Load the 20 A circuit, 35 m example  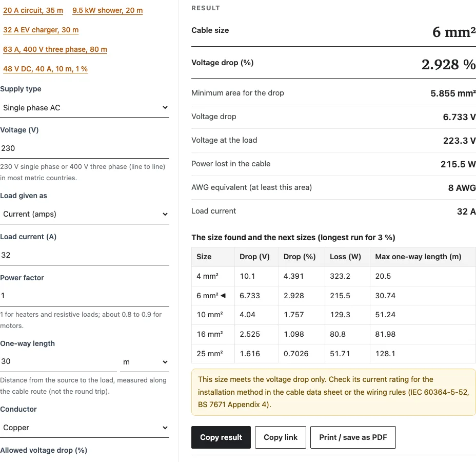click(33, 10)
